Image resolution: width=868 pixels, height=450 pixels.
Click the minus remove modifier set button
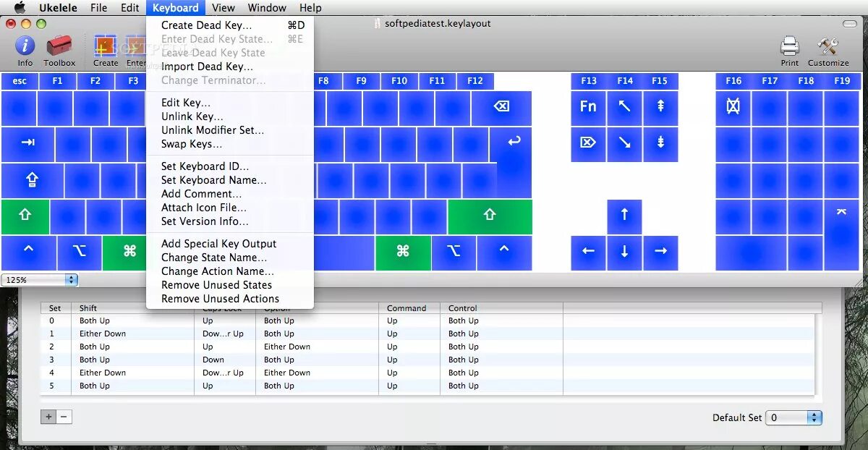(x=64, y=417)
